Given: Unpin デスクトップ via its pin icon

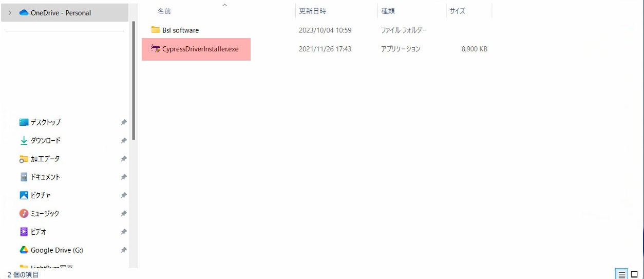Looking at the screenshot, I should [124, 122].
